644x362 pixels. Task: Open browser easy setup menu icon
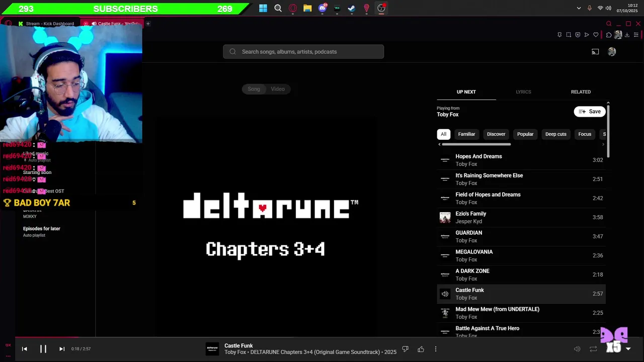click(636, 35)
